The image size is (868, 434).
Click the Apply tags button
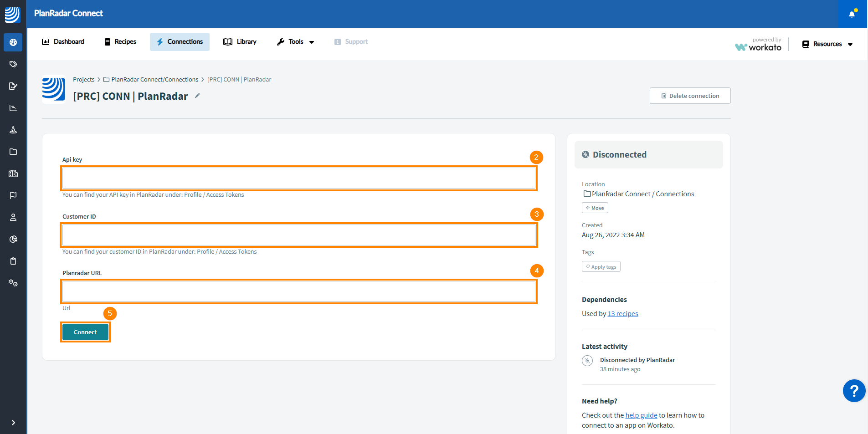click(601, 267)
